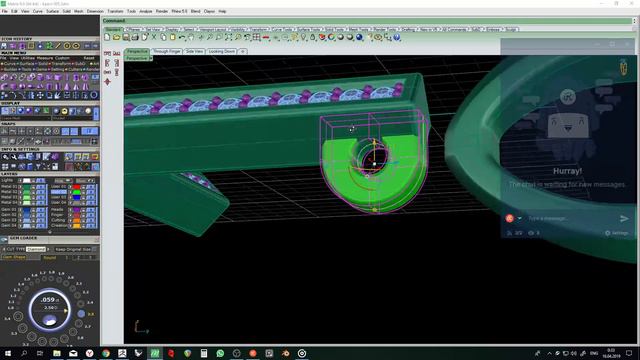Open Settings link in chat overlay

[x=617, y=233]
